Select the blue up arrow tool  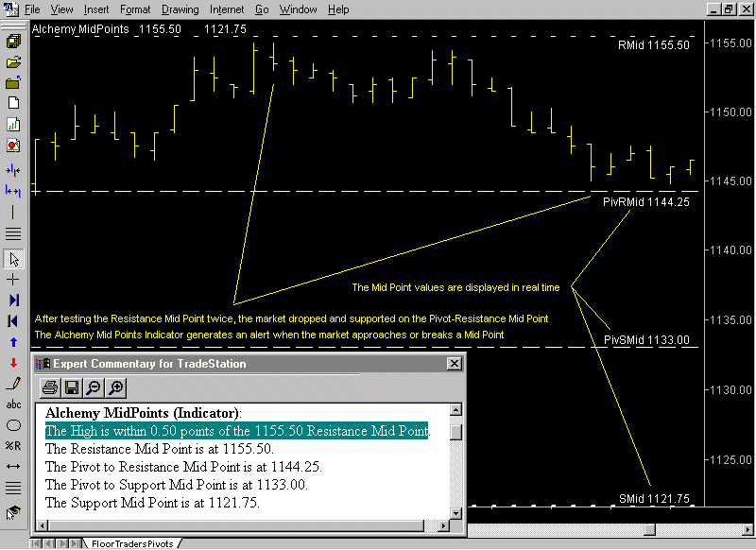13,342
